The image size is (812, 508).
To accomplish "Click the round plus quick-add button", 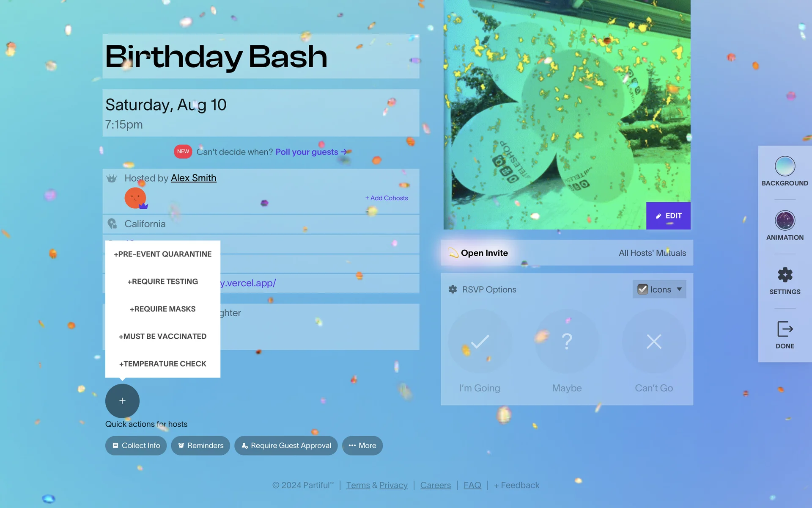I will click(122, 400).
